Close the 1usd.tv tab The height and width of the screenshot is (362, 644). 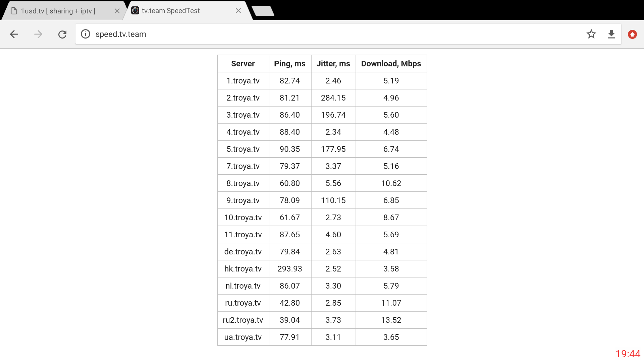coord(117,11)
